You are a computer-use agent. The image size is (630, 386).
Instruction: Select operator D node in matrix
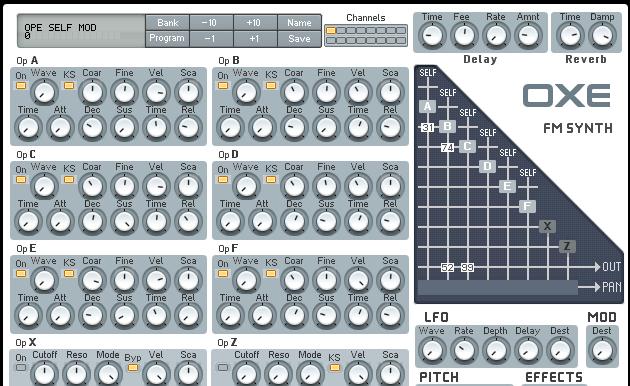click(487, 166)
